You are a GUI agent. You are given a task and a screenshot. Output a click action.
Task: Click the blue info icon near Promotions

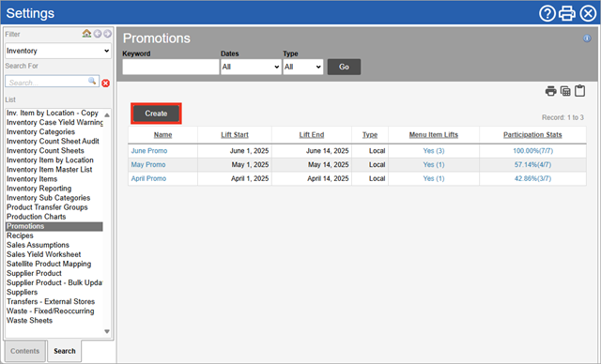pyautogui.click(x=587, y=38)
